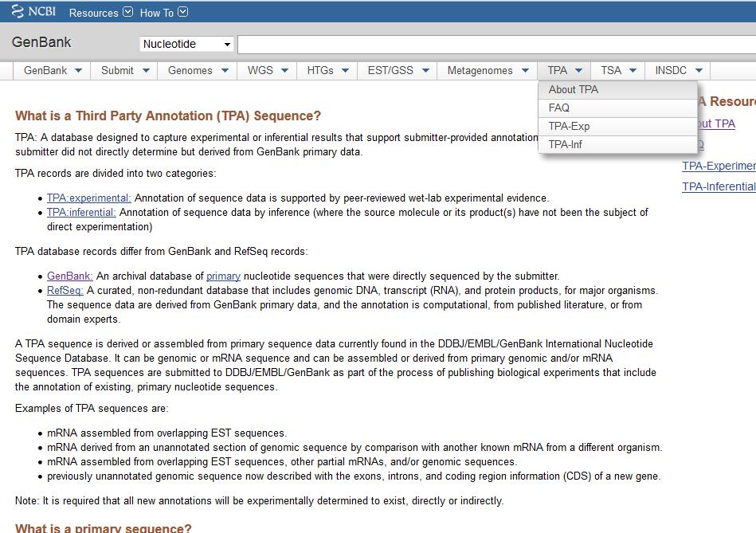This screenshot has height=533, width=756.
Task: Click the 'What is a primary sequence?' heading
Action: tap(104, 527)
